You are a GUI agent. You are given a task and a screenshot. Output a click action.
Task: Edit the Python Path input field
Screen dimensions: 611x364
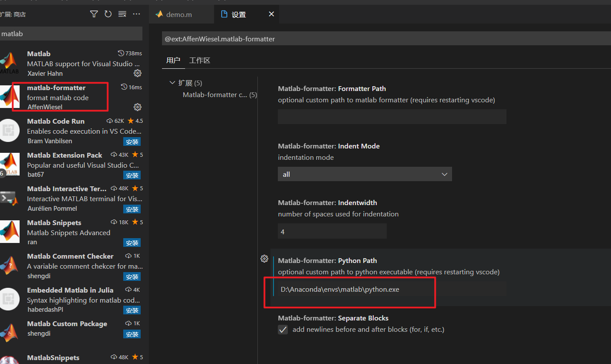coord(392,289)
